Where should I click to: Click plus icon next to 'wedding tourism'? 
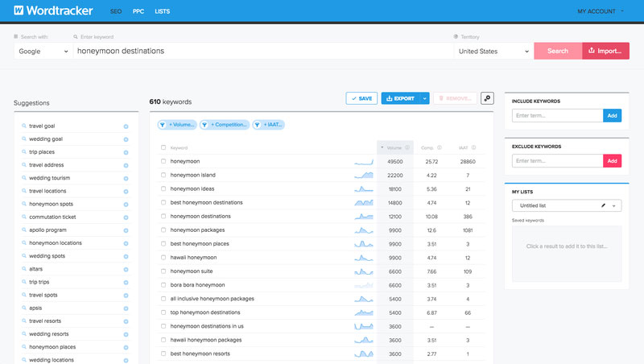tap(126, 178)
